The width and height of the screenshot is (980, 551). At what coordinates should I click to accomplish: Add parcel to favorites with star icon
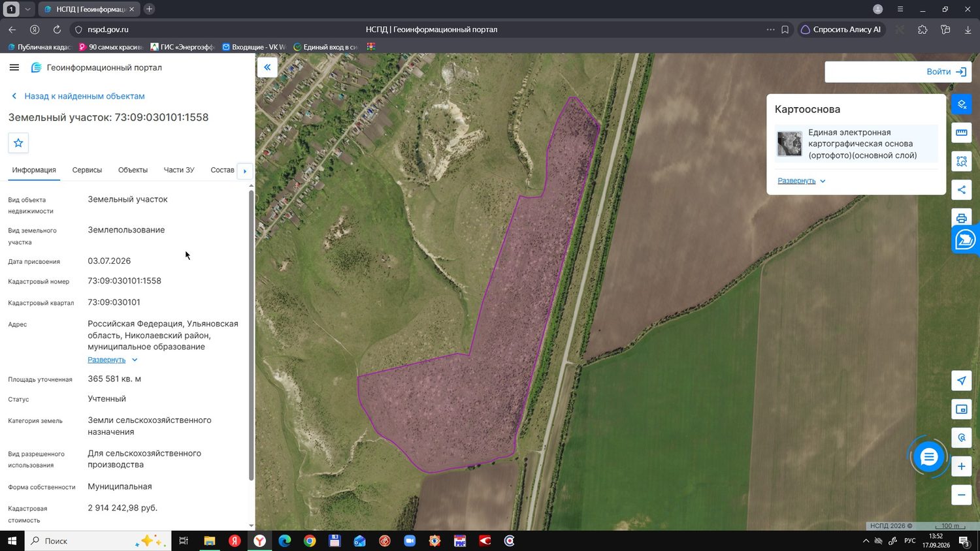[x=18, y=143]
